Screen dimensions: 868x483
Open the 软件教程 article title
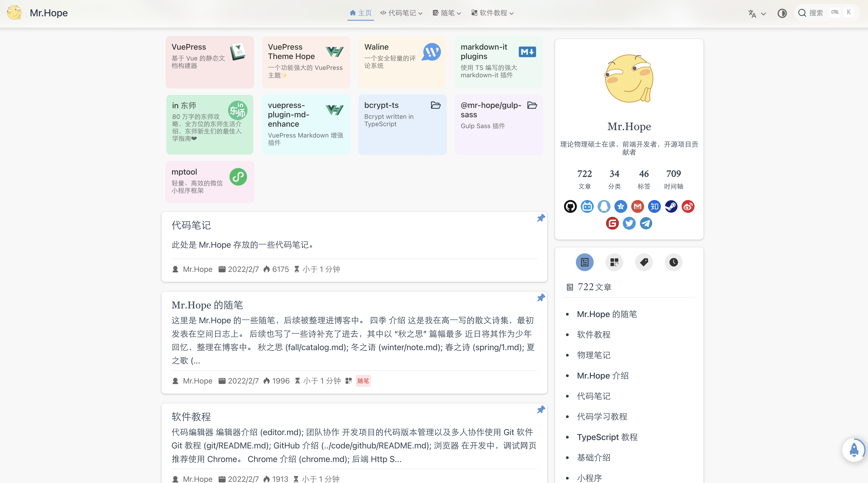(191, 417)
